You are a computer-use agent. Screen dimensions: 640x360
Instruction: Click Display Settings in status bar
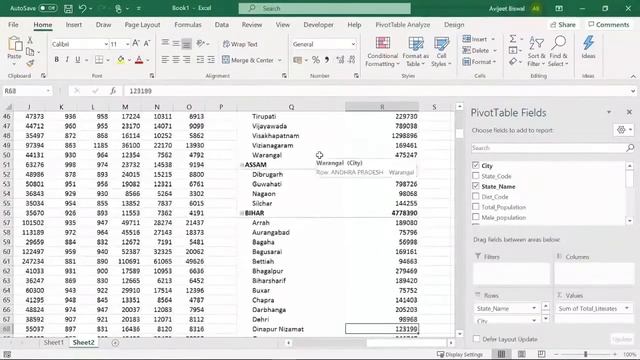tap(460, 354)
